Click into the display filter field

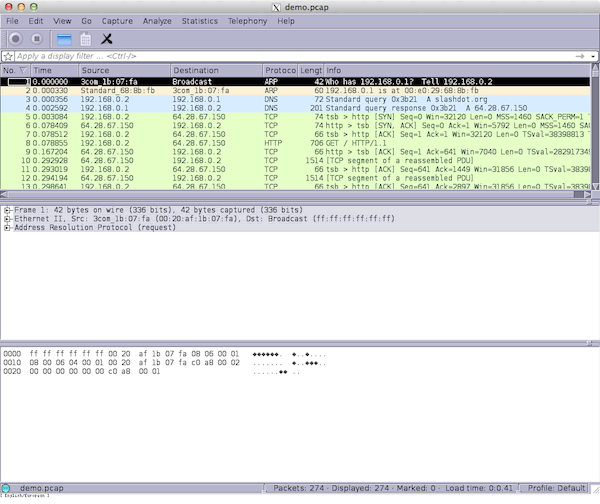point(293,56)
